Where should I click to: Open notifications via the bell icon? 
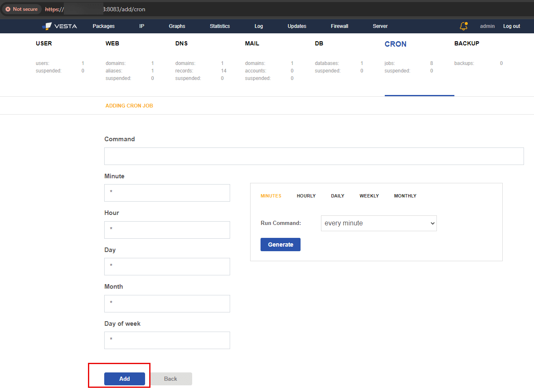(x=464, y=26)
